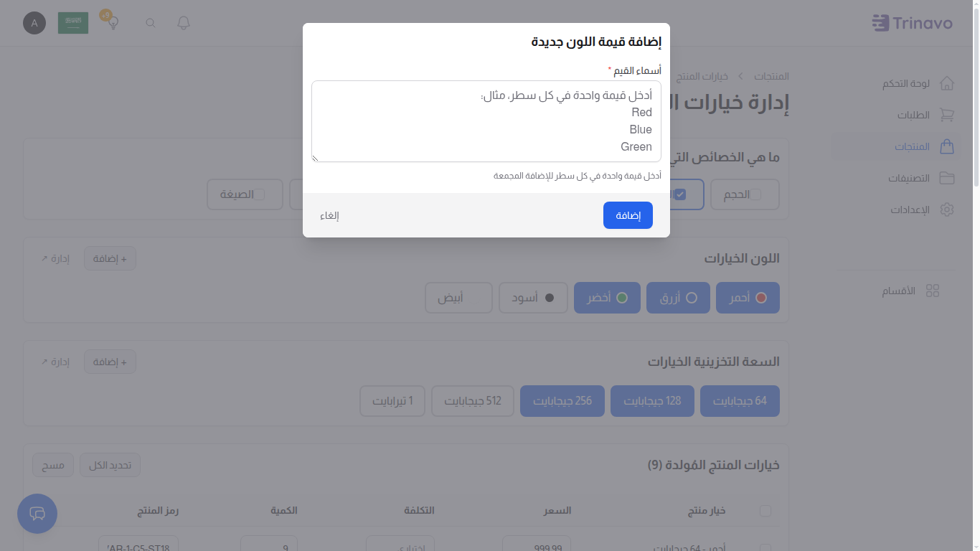980x551 pixels.
Task: Open لوحة التحكم via the home icon
Action: [x=947, y=83]
